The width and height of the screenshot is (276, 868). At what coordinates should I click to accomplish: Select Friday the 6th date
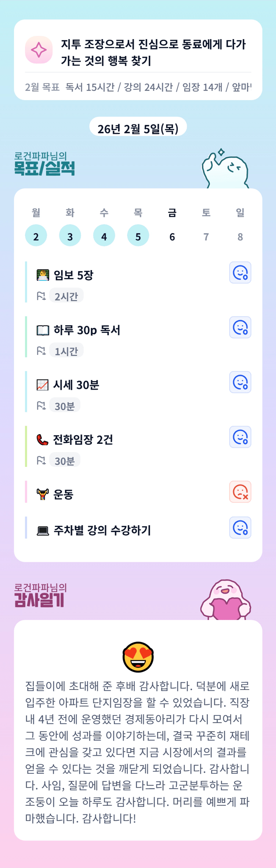tap(172, 236)
